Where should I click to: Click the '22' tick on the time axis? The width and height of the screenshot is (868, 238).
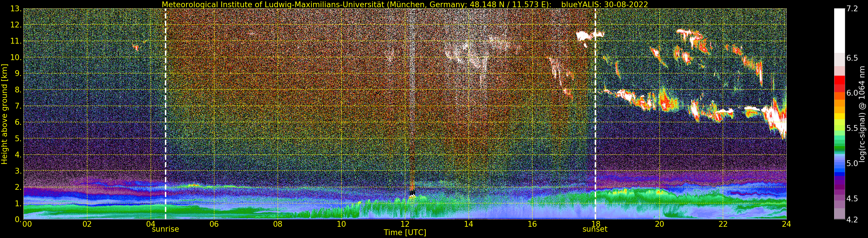click(x=723, y=224)
